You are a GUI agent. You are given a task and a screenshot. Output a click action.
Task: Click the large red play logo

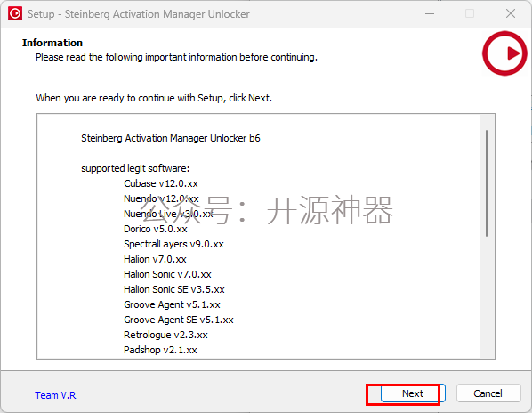504,53
